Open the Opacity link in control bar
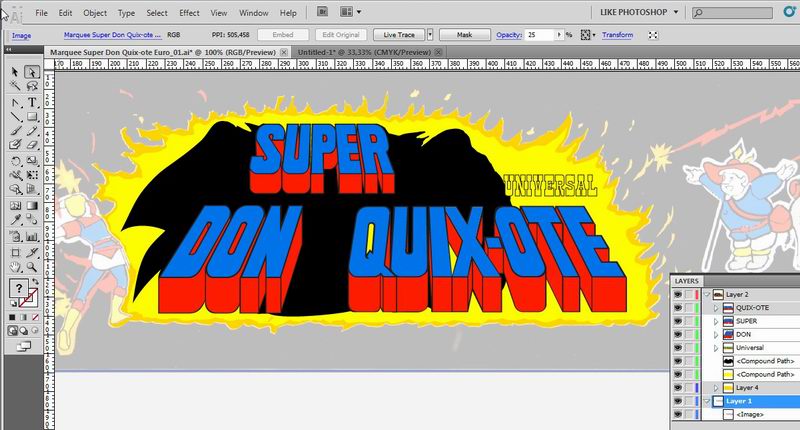800x430 pixels. 509,35
